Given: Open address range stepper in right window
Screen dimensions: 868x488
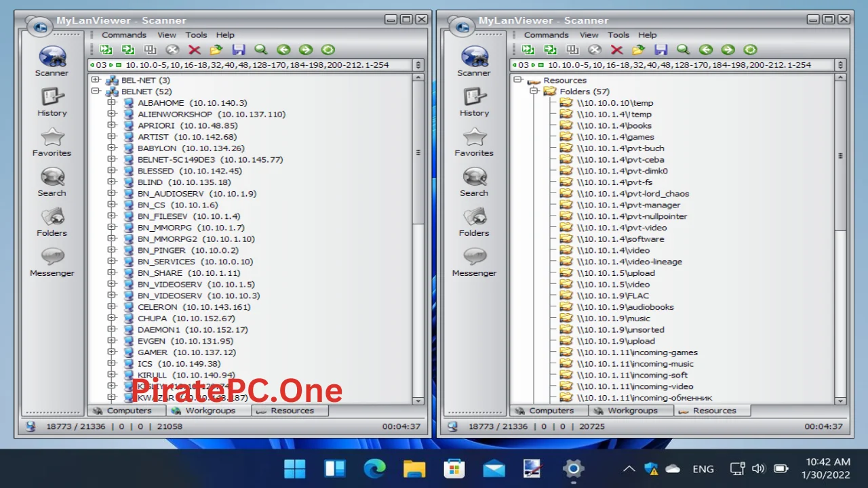Looking at the screenshot, I should click(x=841, y=65).
